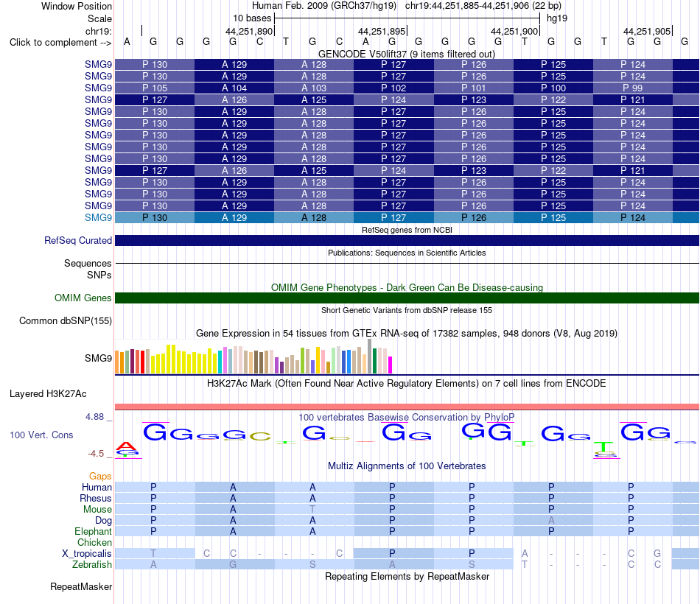The image size is (700, 604).
Task: Click 'Short Genetic Variants from dbSNP release 155'
Action: click(407, 310)
